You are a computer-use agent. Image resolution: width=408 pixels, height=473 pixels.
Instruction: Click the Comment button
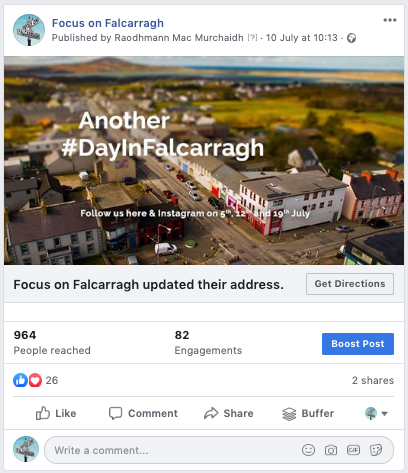point(143,413)
